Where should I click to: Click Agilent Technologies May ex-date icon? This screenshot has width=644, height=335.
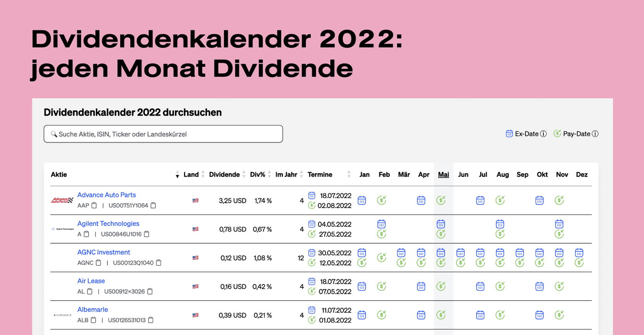(441, 224)
